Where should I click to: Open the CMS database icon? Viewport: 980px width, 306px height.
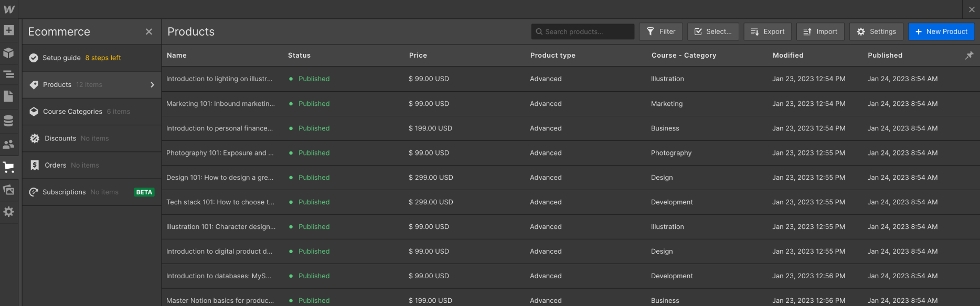click(9, 121)
